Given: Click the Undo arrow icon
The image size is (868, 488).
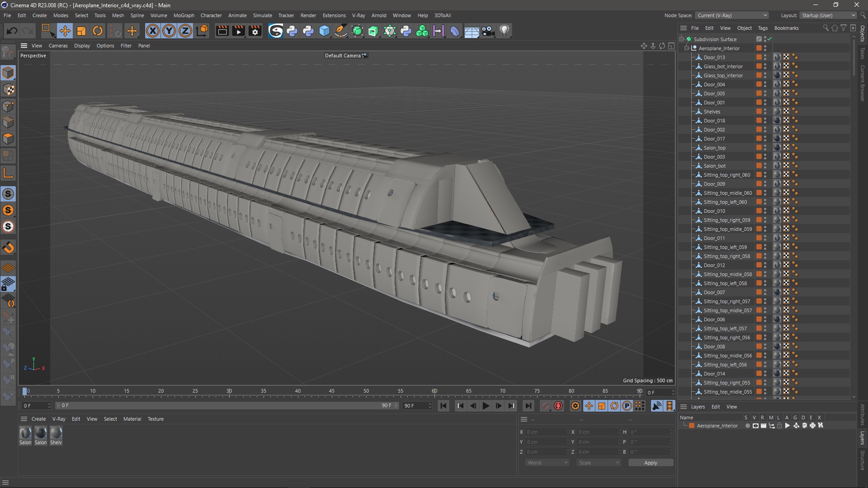Looking at the screenshot, I should (x=12, y=31).
